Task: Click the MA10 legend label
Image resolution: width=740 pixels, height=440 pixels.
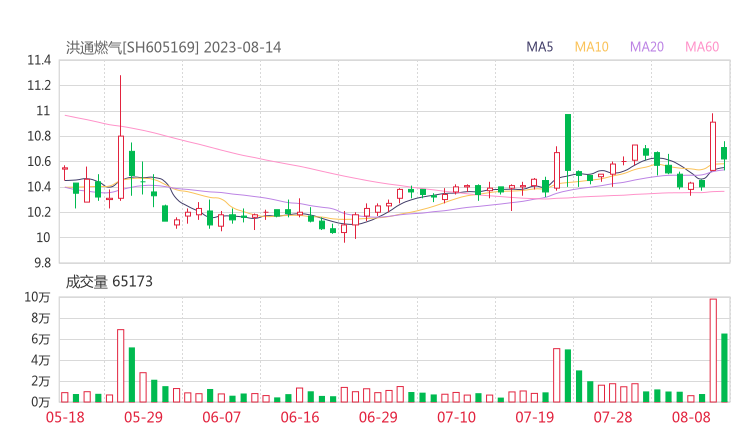Action: click(x=591, y=47)
